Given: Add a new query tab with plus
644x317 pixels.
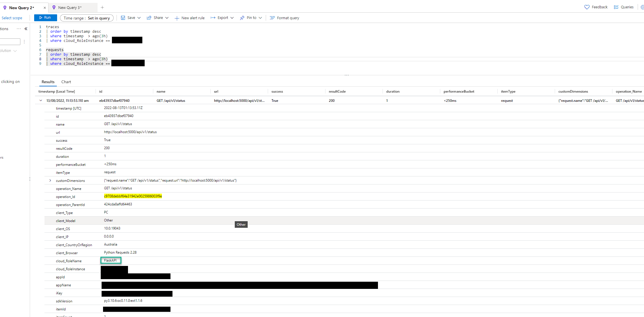Looking at the screenshot, I should click(x=102, y=7).
